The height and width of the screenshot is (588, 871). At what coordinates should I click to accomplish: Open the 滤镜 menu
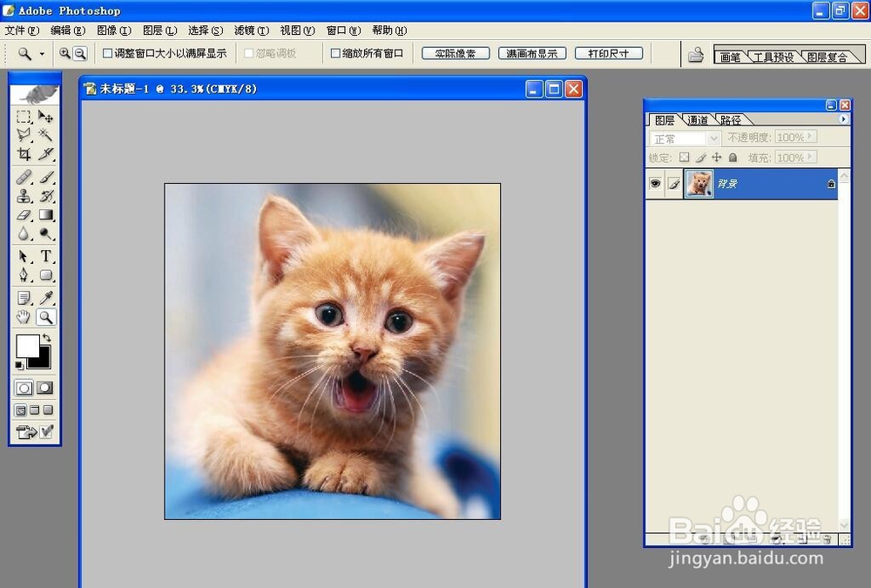(x=251, y=30)
